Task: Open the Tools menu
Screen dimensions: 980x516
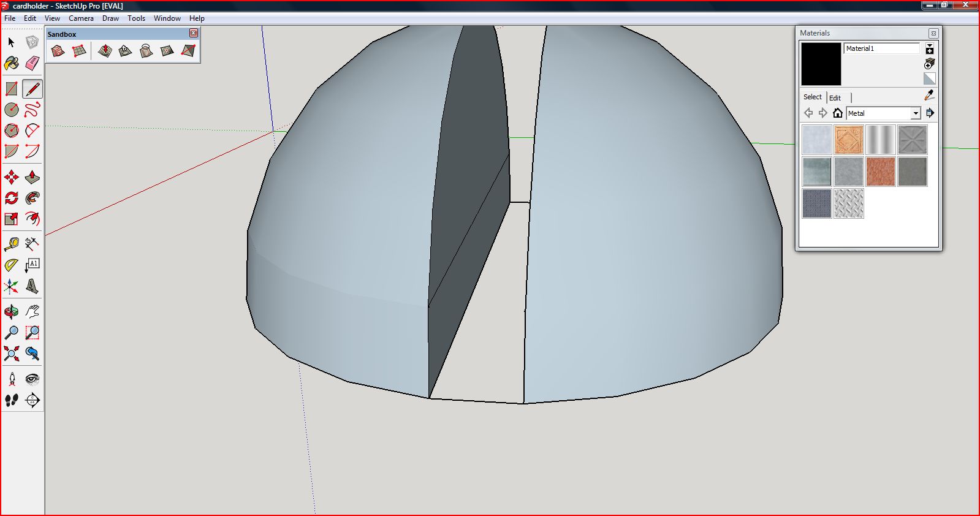Action: pos(136,18)
